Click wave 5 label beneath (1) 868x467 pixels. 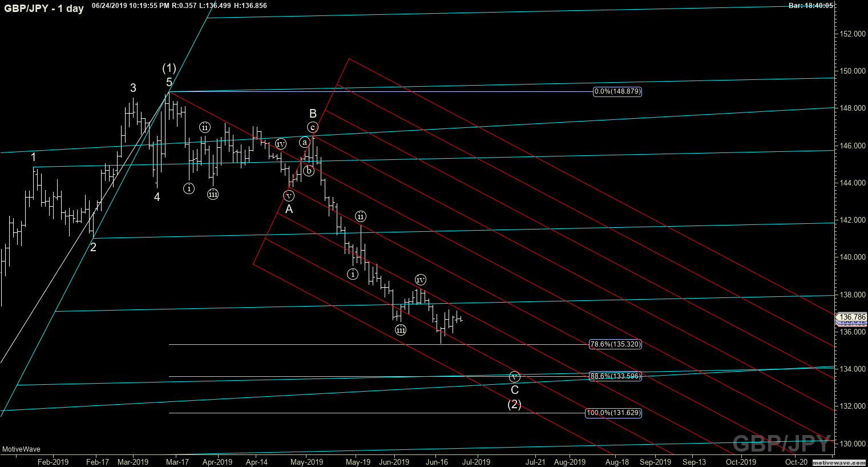(x=169, y=82)
